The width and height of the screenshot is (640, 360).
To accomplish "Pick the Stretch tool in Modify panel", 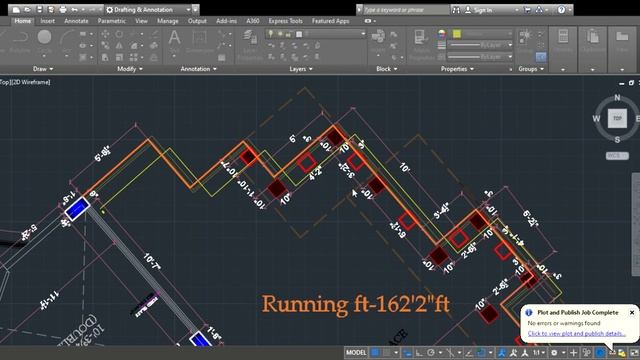I will tap(105, 58).
